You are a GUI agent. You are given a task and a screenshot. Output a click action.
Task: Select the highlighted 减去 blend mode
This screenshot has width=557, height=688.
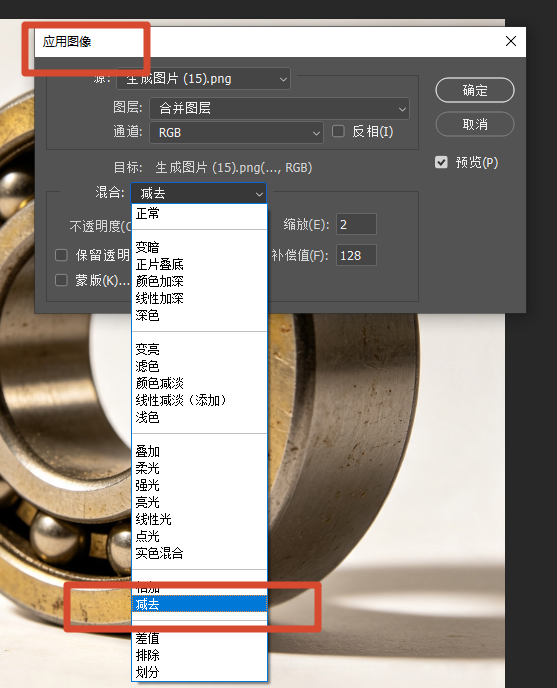(199, 604)
